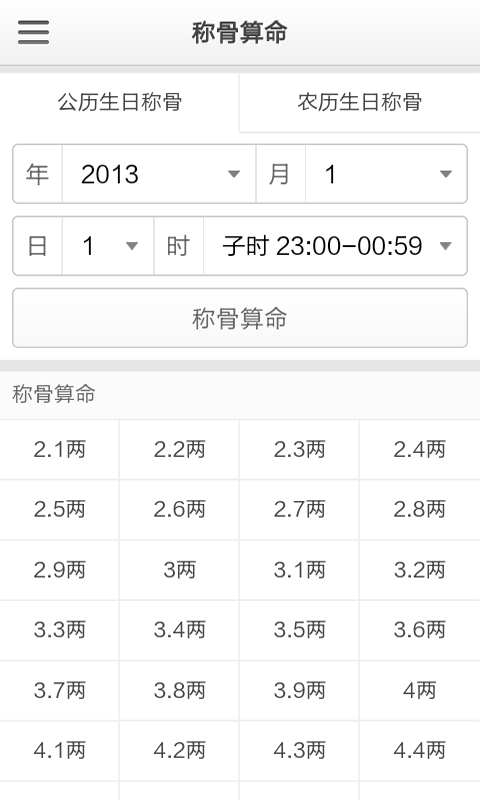Screen dimensions: 480x800
Task: Select the 2.1两 result cell
Action: coord(60,449)
